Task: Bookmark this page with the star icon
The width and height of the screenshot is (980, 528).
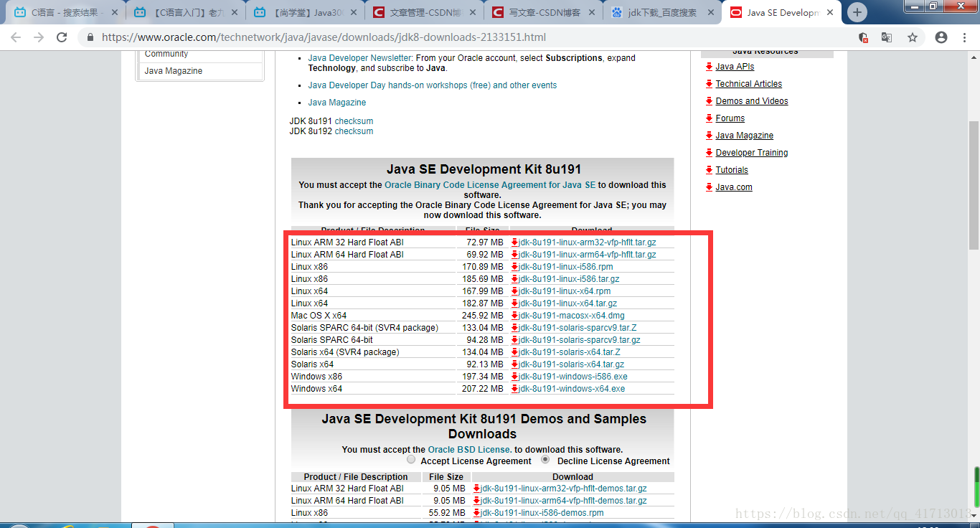Action: (x=913, y=37)
